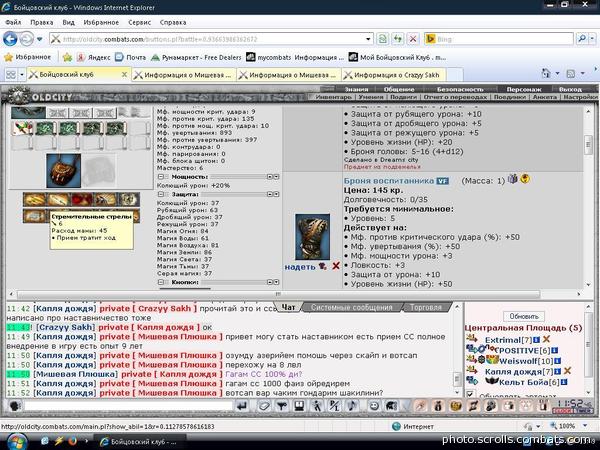Image resolution: width=600 pixels, height=450 pixels.
Task: Click the red heart ability icon
Action: point(81,199)
